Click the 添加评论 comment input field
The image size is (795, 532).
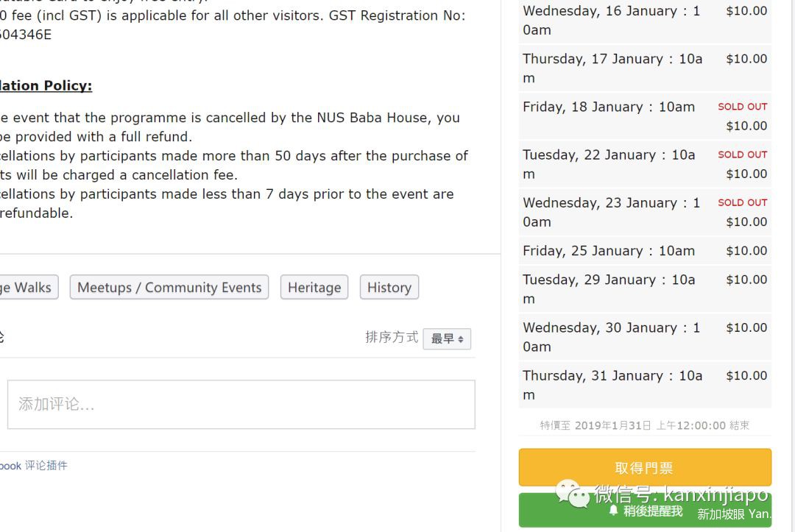coord(241,404)
